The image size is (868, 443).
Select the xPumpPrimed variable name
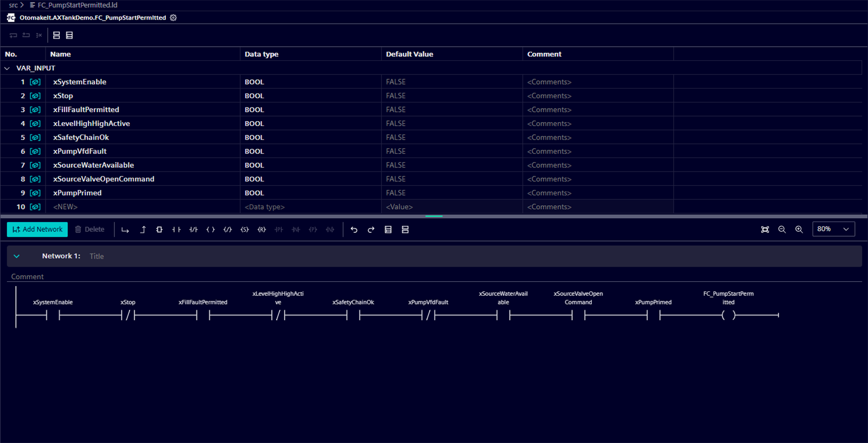coord(78,193)
